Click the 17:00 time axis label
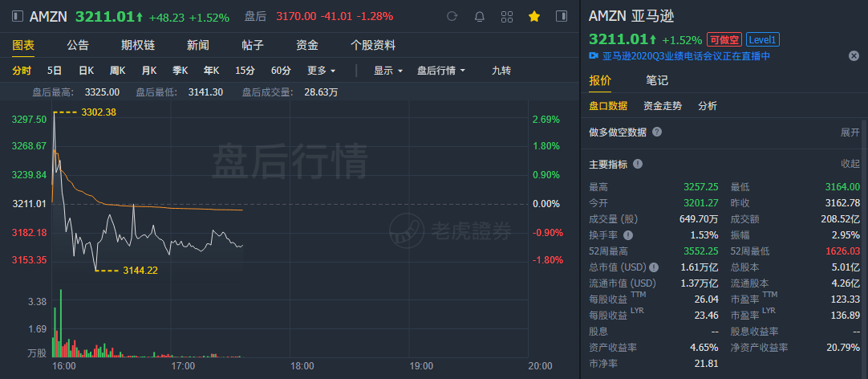 tap(183, 365)
